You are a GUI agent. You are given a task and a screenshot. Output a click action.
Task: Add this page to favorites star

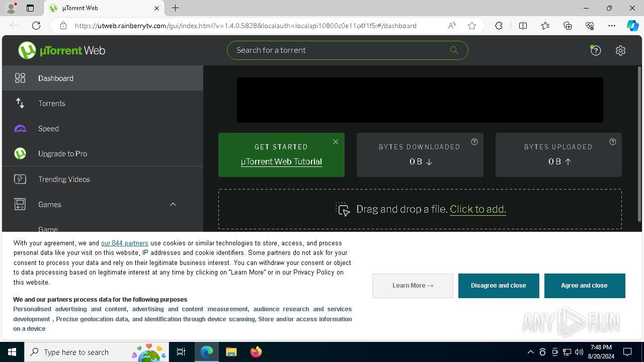(x=472, y=26)
